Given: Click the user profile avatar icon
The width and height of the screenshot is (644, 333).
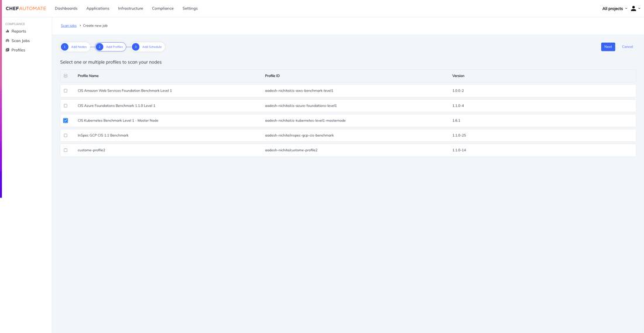Looking at the screenshot, I should [633, 8].
